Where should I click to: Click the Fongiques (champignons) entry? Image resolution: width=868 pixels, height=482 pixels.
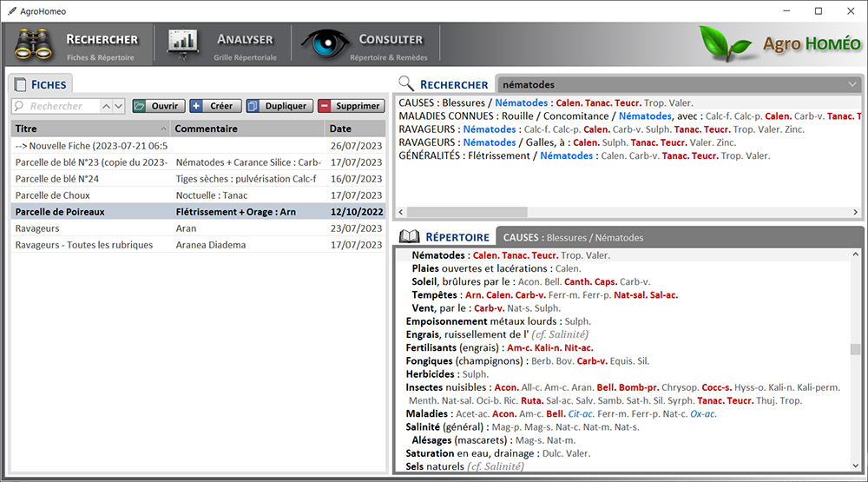(528, 361)
